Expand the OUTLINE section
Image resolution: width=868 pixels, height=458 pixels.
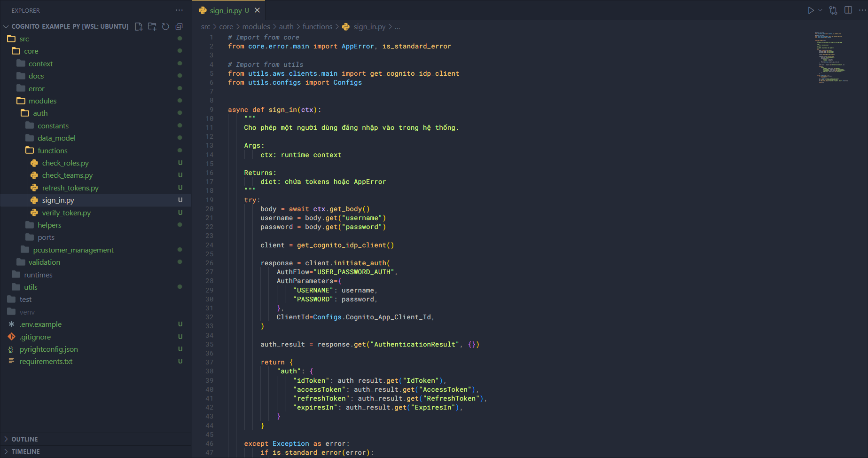pos(24,439)
